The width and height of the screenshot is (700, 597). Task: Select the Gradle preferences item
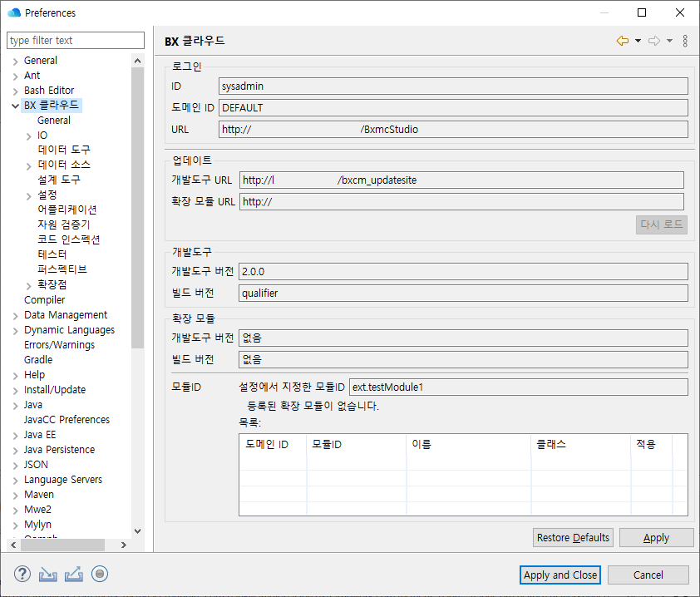pyautogui.click(x=38, y=360)
